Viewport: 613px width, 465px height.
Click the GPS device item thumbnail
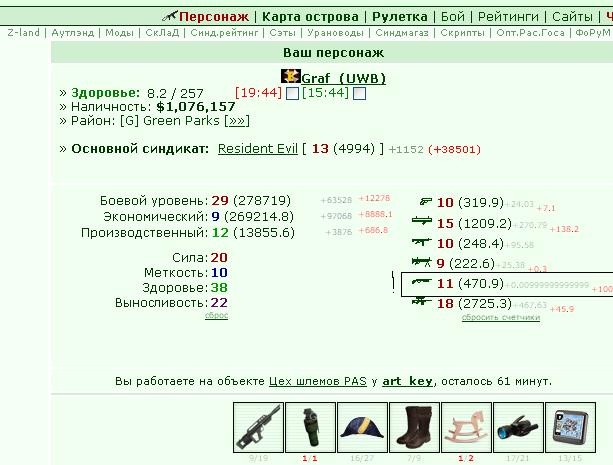pos(570,427)
